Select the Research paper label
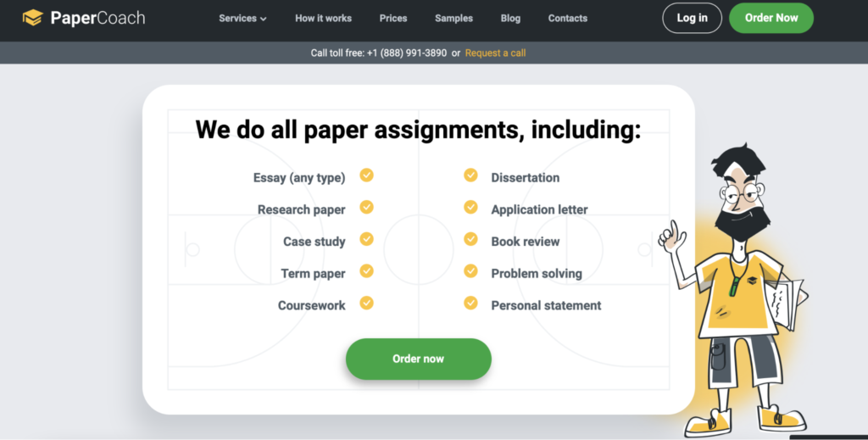Image resolution: width=868 pixels, height=440 pixels. [x=301, y=209]
